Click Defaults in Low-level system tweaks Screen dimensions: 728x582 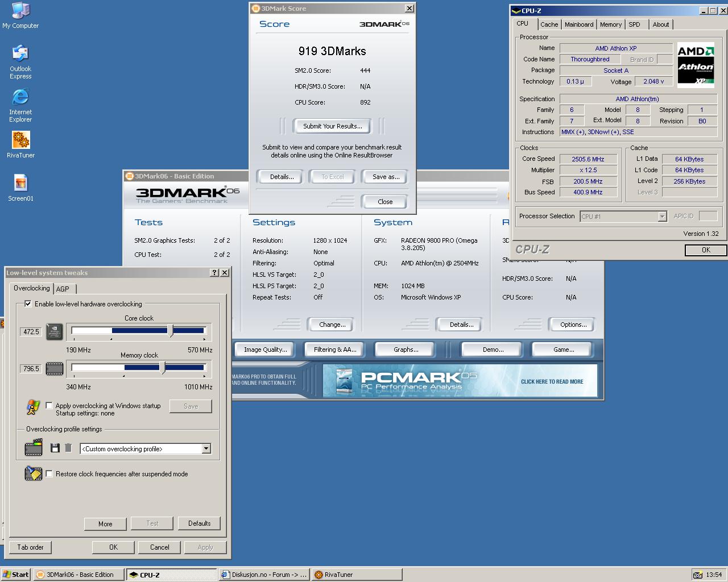199,523
